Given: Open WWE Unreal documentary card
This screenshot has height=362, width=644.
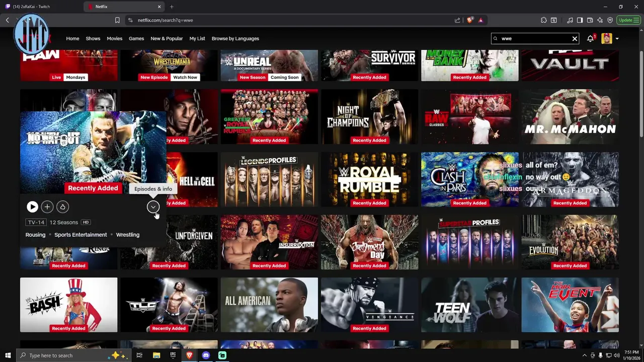Looking at the screenshot, I should tap(269, 65).
